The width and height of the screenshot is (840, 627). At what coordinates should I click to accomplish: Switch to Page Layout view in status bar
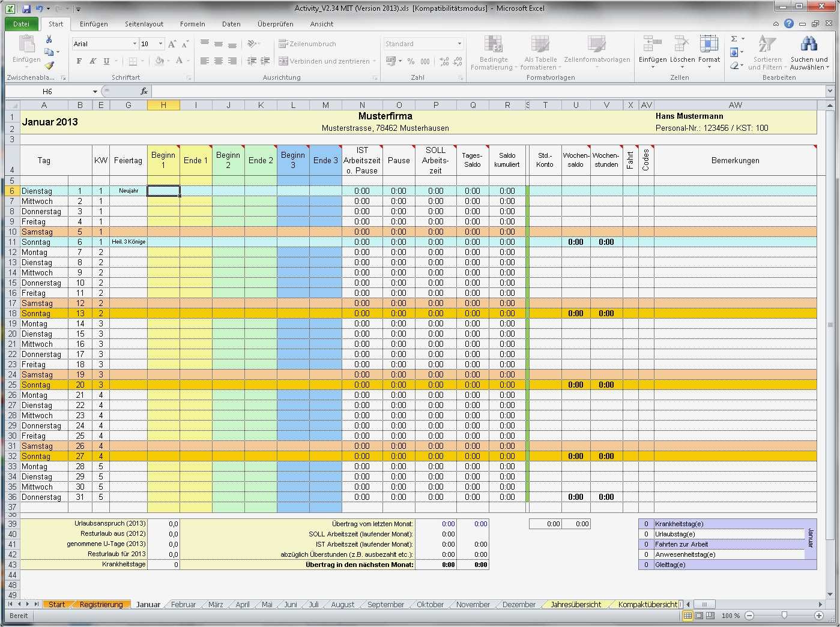pyautogui.click(x=699, y=616)
